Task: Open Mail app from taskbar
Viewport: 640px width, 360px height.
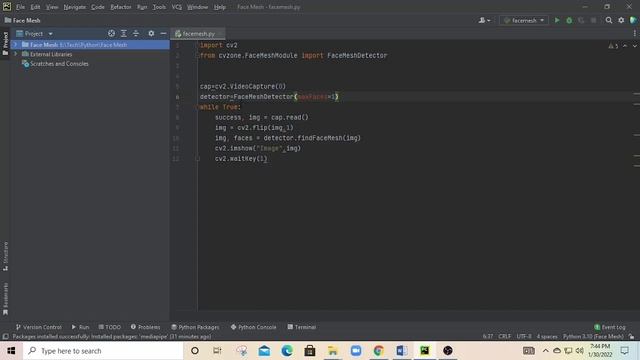Action: click(264, 351)
